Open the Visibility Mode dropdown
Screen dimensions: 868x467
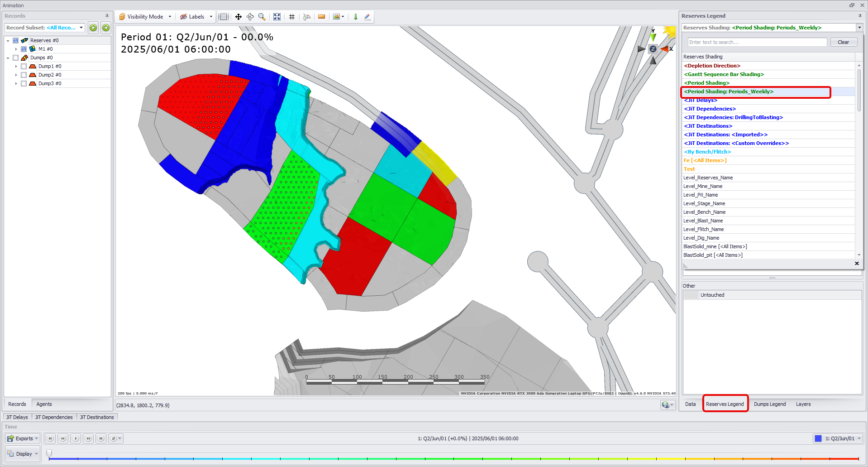(x=145, y=17)
